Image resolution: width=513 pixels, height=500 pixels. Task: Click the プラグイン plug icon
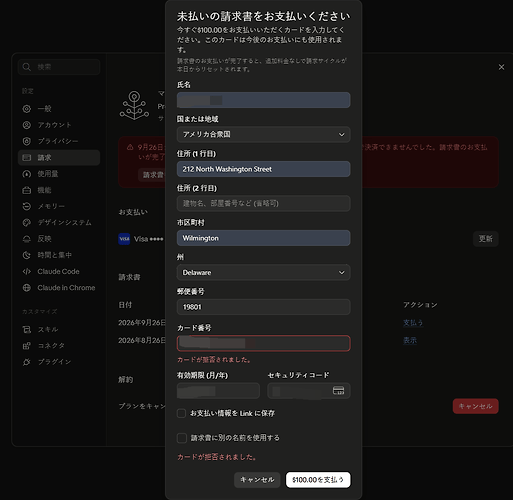tap(27, 362)
